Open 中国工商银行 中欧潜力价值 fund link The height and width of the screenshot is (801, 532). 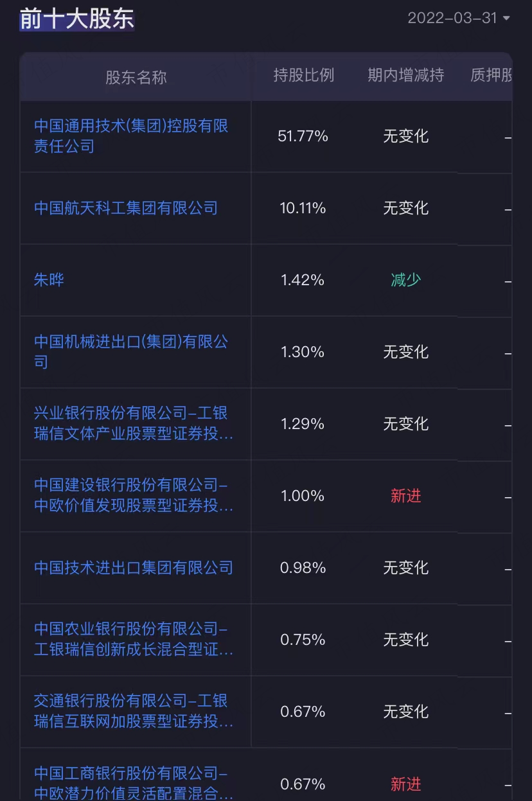click(x=133, y=783)
